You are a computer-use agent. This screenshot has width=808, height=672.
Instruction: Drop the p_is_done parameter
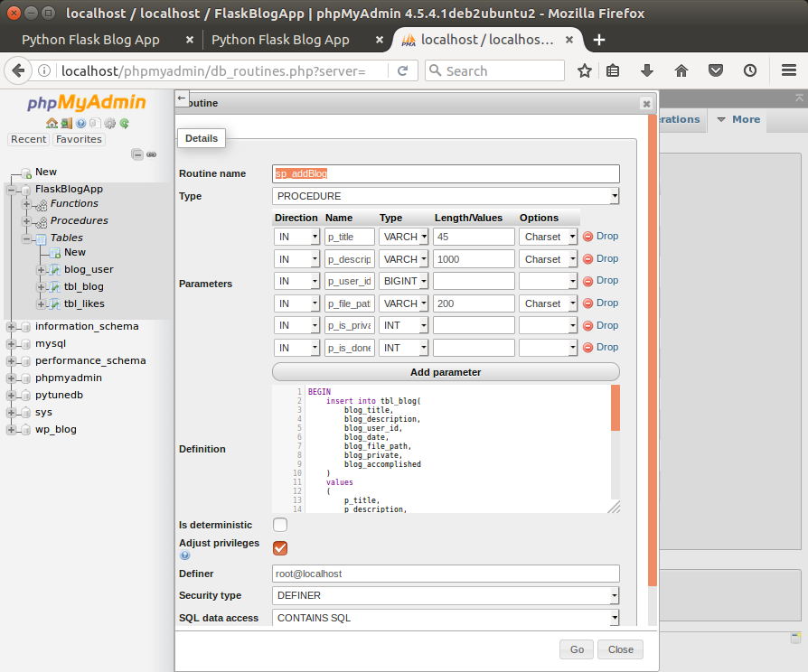(601, 348)
